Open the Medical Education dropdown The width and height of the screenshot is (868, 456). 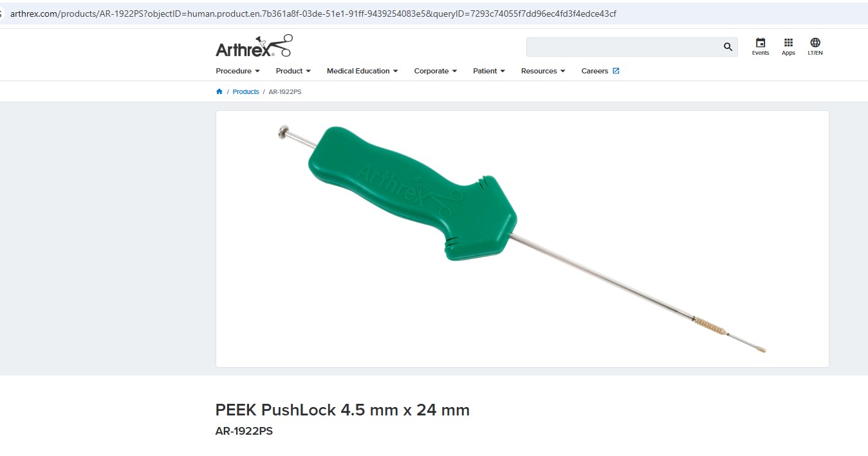pos(362,71)
